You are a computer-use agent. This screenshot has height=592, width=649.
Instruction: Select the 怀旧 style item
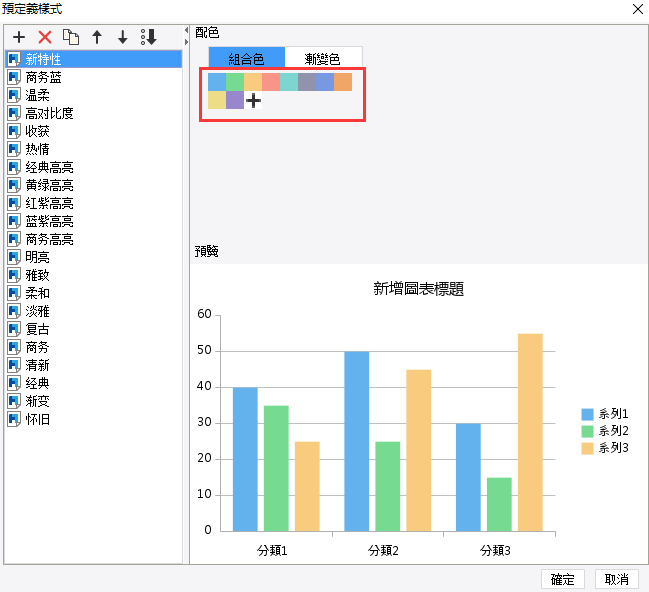(x=94, y=419)
